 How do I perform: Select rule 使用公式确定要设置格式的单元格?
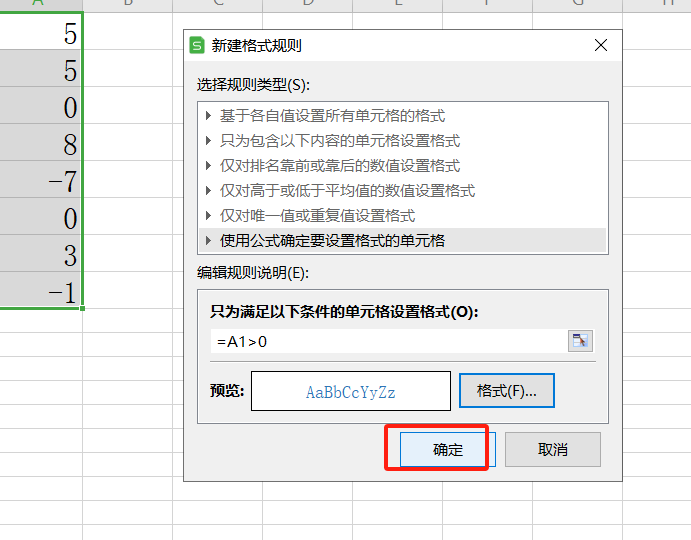[x=402, y=241]
